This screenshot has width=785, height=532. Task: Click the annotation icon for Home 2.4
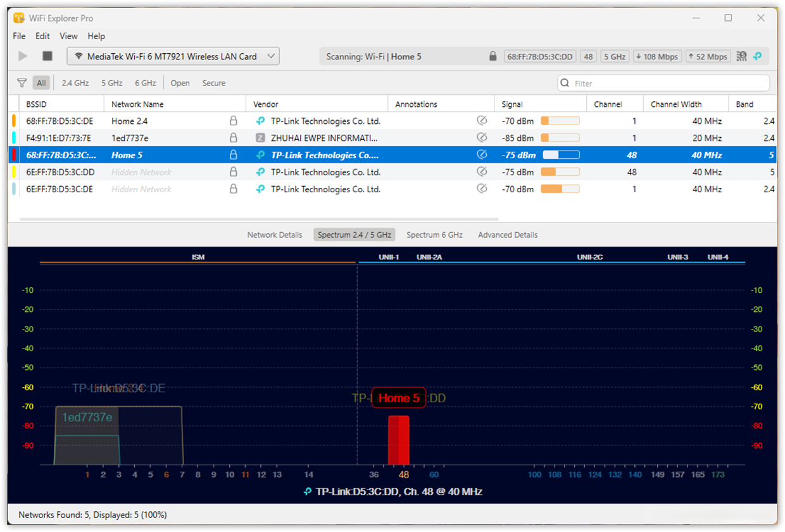[x=482, y=120]
